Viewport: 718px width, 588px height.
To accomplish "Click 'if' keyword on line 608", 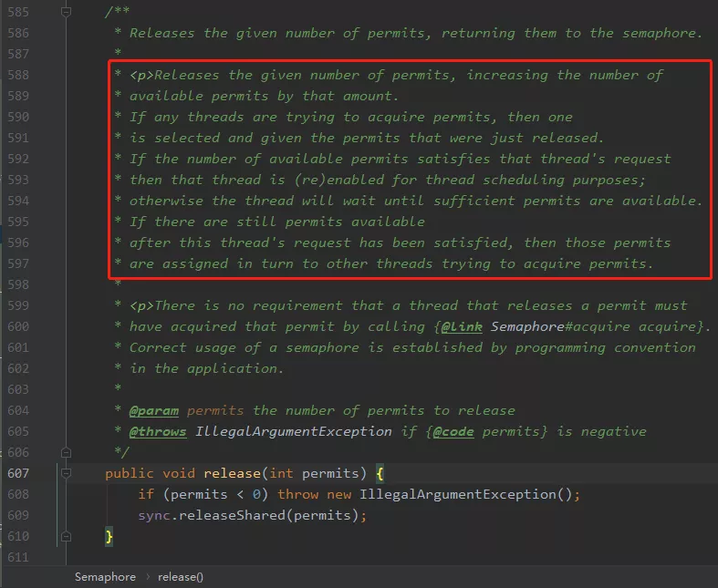I will pos(146,494).
